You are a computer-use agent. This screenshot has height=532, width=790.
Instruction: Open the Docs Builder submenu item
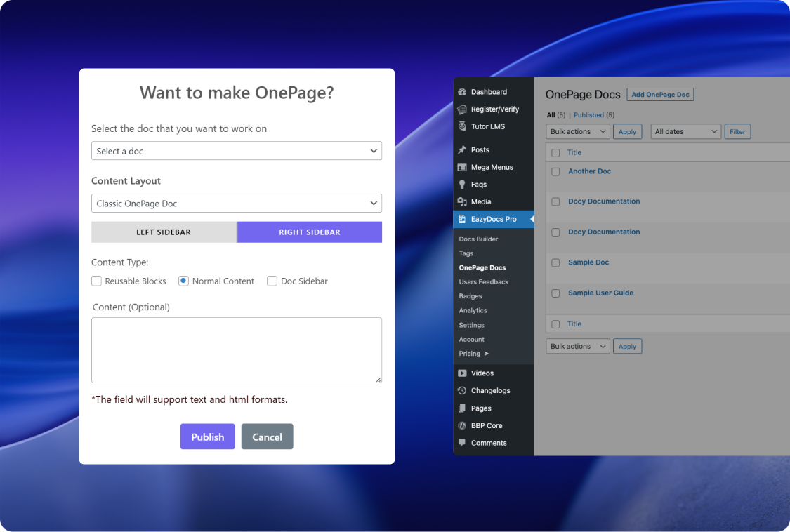point(478,239)
